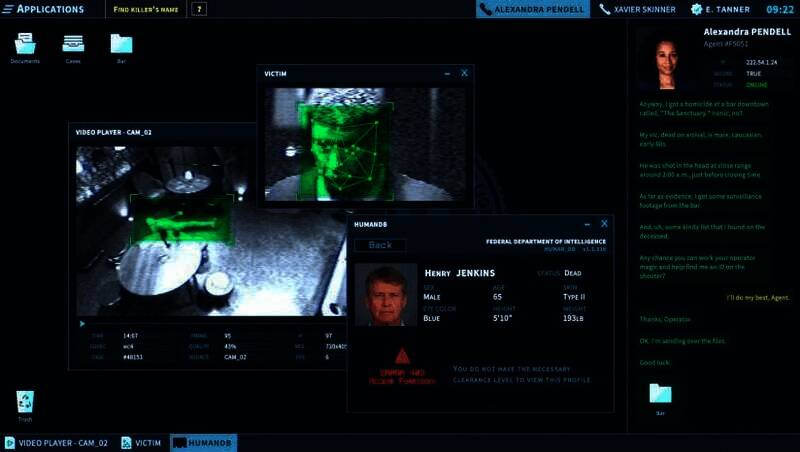Click the question mark help button
800x452 pixels.
click(199, 9)
